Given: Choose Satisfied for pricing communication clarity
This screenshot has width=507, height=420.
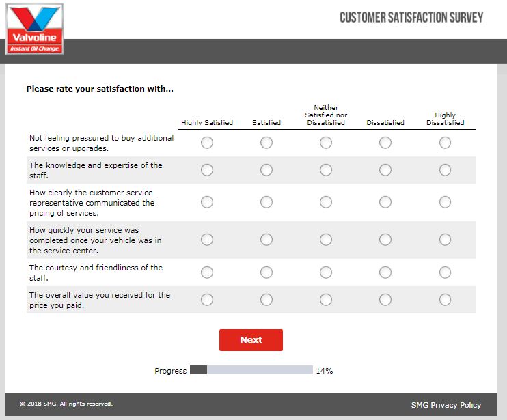Looking at the screenshot, I should click(x=266, y=202).
